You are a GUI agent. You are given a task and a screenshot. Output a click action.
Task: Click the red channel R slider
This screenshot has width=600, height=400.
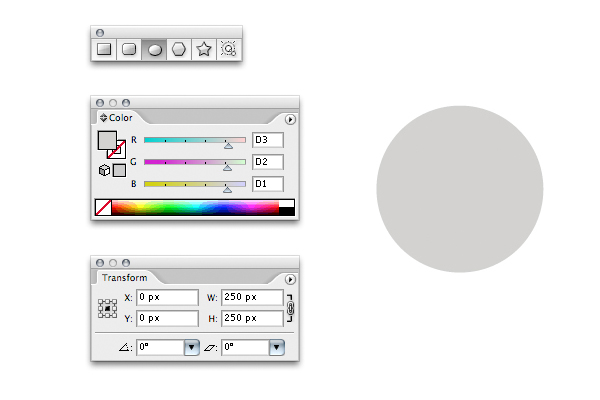point(194,141)
